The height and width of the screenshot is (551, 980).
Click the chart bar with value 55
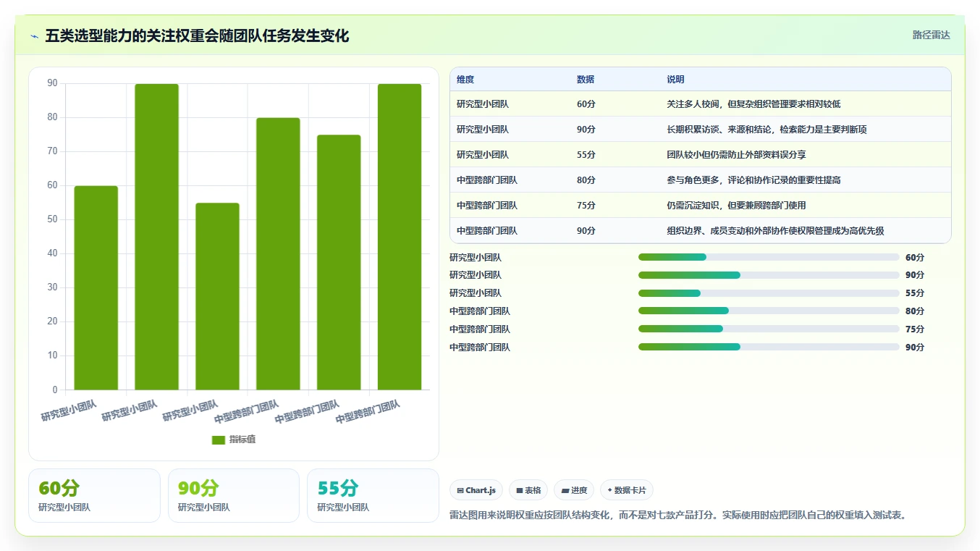pos(217,297)
